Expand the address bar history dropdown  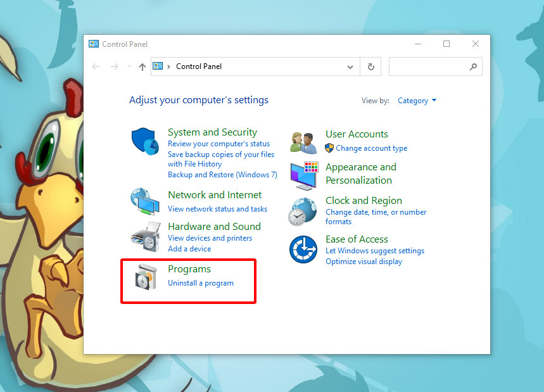350,66
